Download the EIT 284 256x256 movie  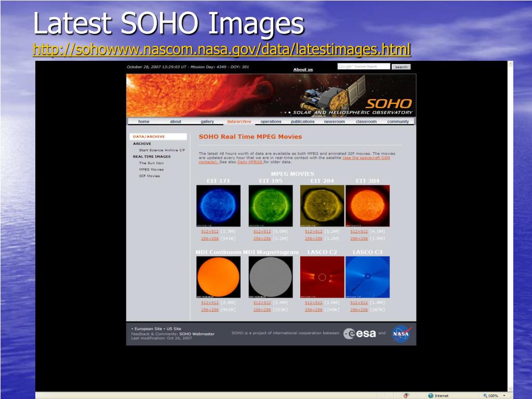(x=313, y=238)
